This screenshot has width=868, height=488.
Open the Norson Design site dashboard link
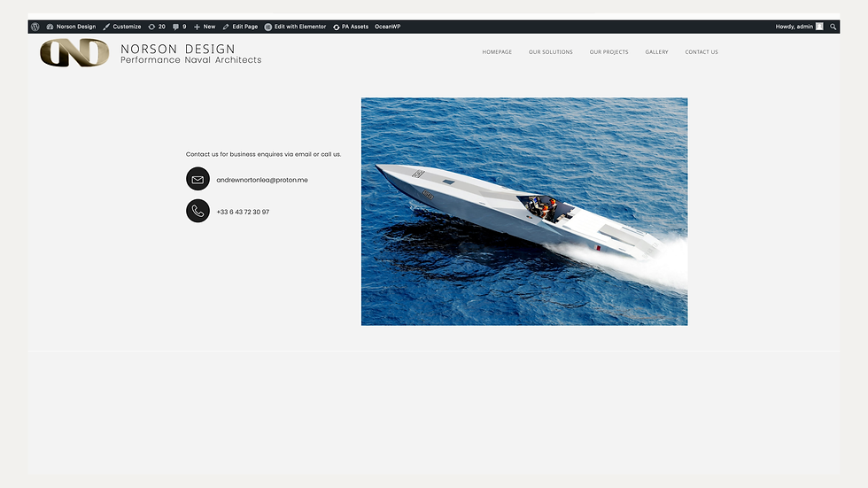click(72, 27)
